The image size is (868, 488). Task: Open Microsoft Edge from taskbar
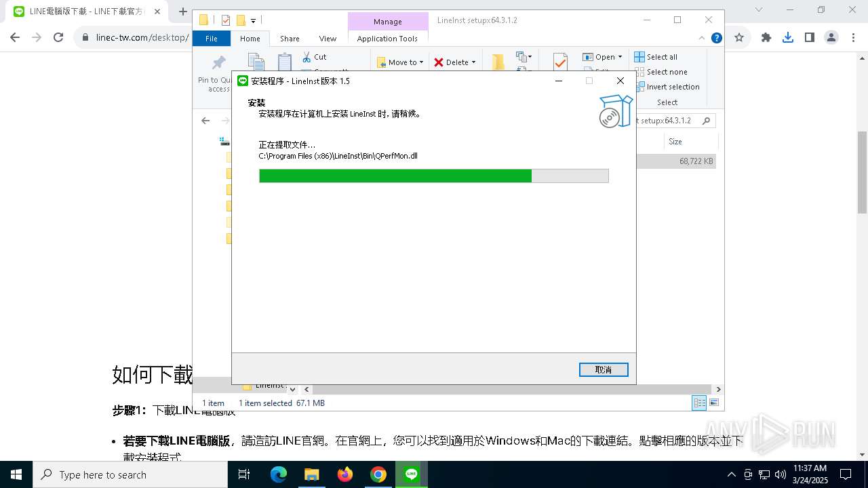[279, 474]
